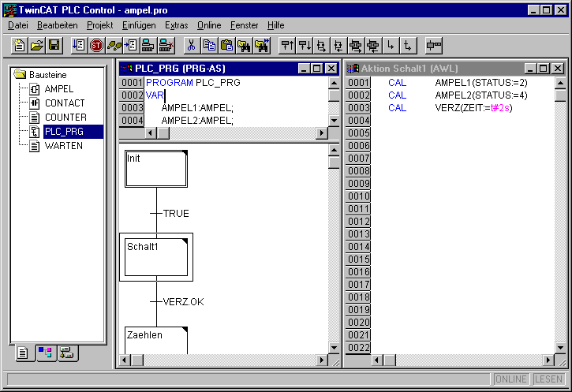Viewport: 572px width, 392px height.
Task: Switch to the colored data types tab icon
Action: (45, 353)
